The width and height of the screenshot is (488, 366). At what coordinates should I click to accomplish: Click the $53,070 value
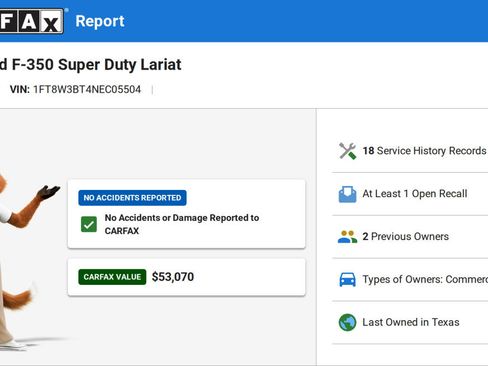(x=173, y=277)
